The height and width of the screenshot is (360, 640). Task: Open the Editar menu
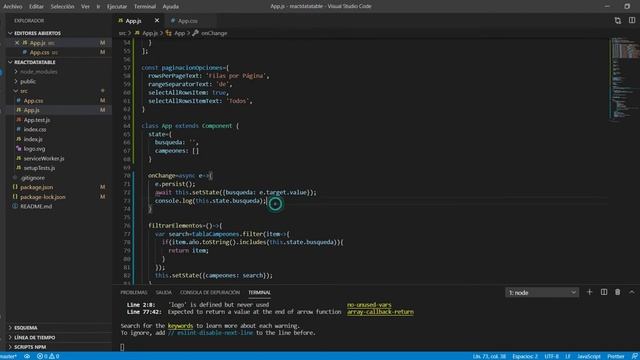point(36,7)
